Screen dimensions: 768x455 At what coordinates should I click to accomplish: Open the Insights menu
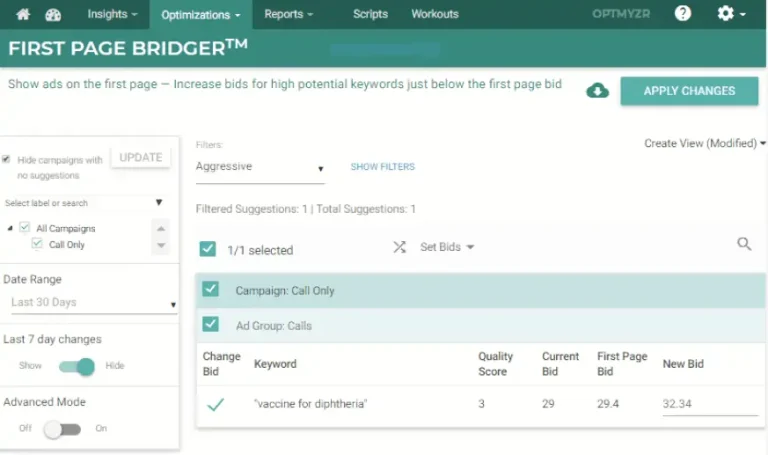coord(112,14)
